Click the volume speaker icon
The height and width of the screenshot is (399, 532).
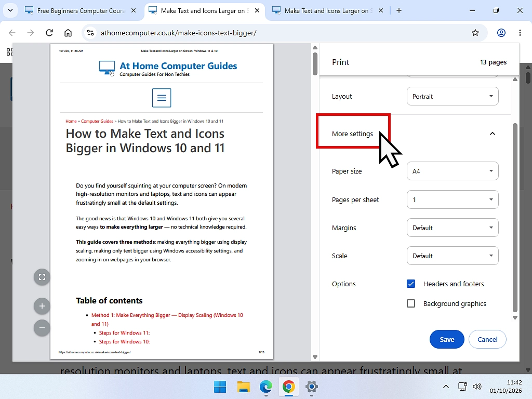(477, 387)
